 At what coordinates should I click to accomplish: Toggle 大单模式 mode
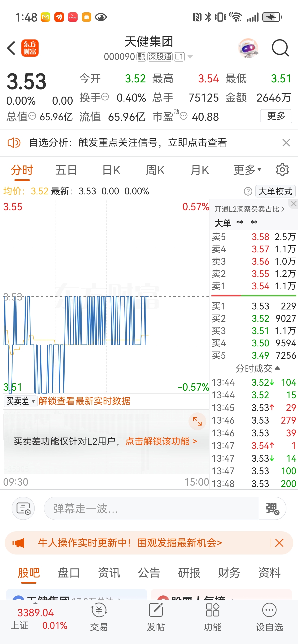coord(276,192)
